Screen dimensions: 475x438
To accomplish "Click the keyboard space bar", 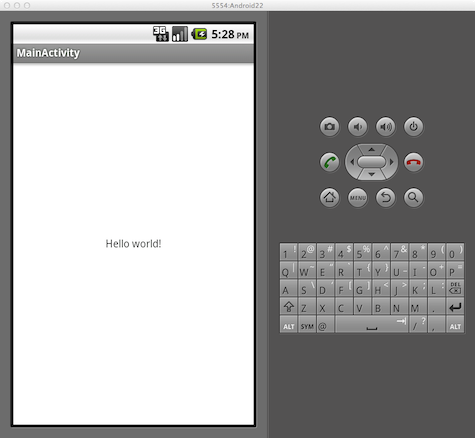I will [372, 324].
